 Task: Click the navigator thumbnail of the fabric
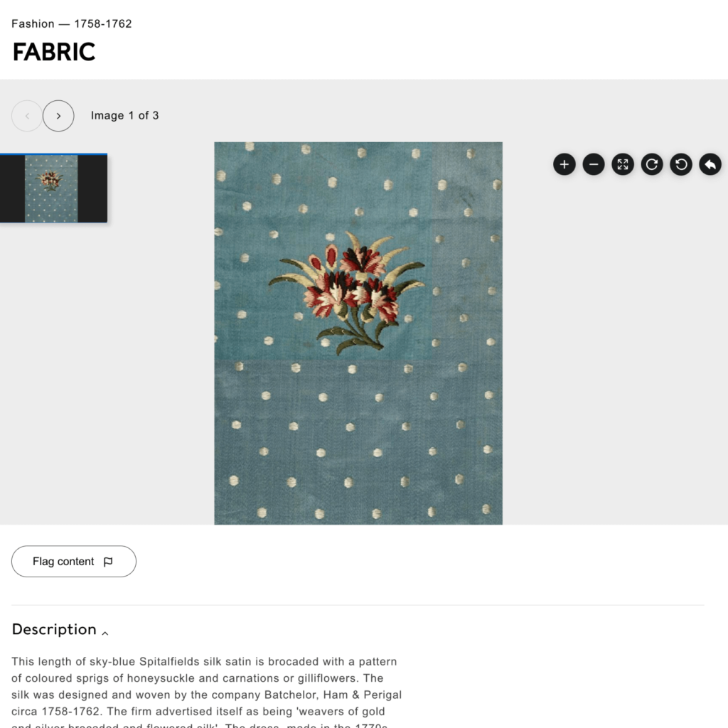[51, 188]
